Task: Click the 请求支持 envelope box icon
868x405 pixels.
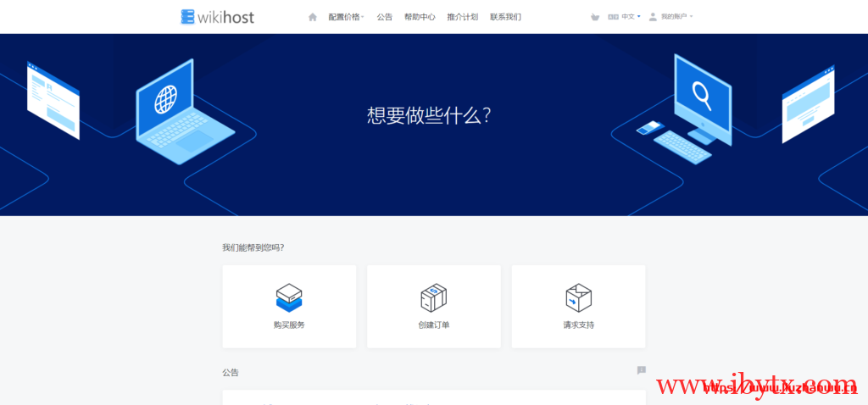Action: pyautogui.click(x=578, y=297)
